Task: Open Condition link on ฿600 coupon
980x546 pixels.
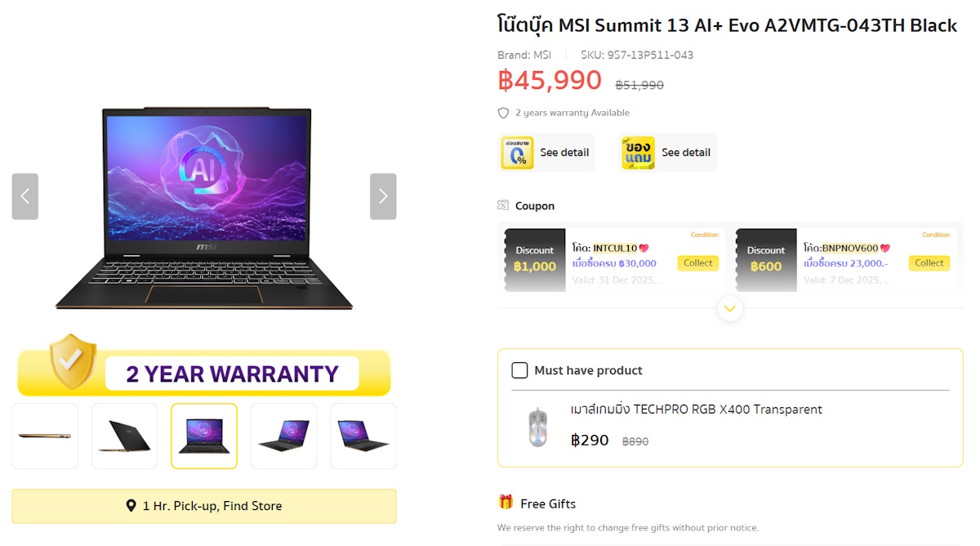Action: tap(936, 235)
